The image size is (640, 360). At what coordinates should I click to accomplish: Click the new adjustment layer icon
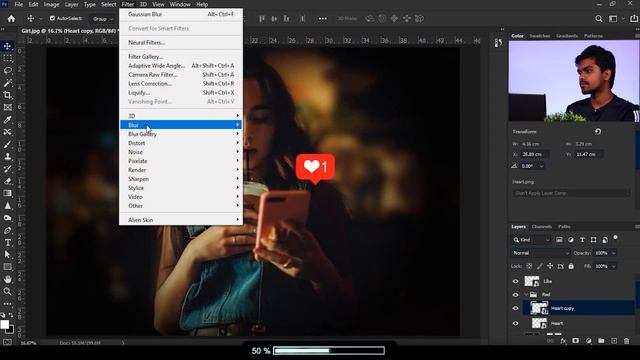coord(589,341)
